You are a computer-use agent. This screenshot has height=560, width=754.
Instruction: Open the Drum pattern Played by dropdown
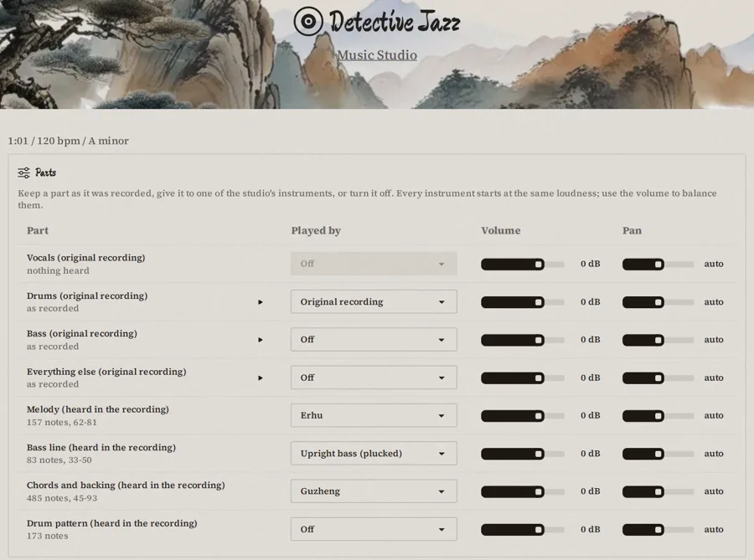(374, 529)
